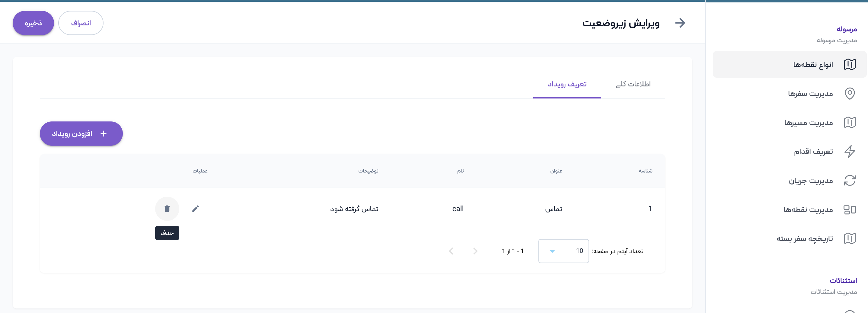
Task: Click the افزودن رویداد add button
Action: coord(81,134)
